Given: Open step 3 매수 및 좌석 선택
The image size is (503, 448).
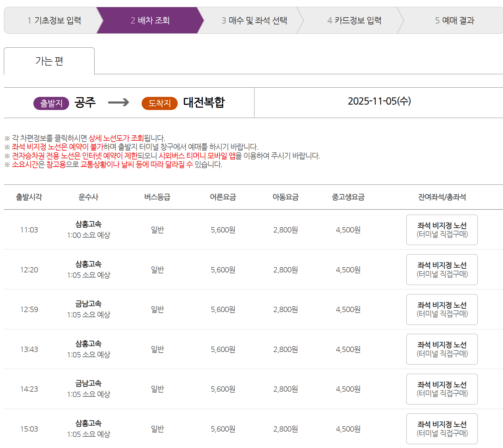Looking at the screenshot, I should point(254,20).
